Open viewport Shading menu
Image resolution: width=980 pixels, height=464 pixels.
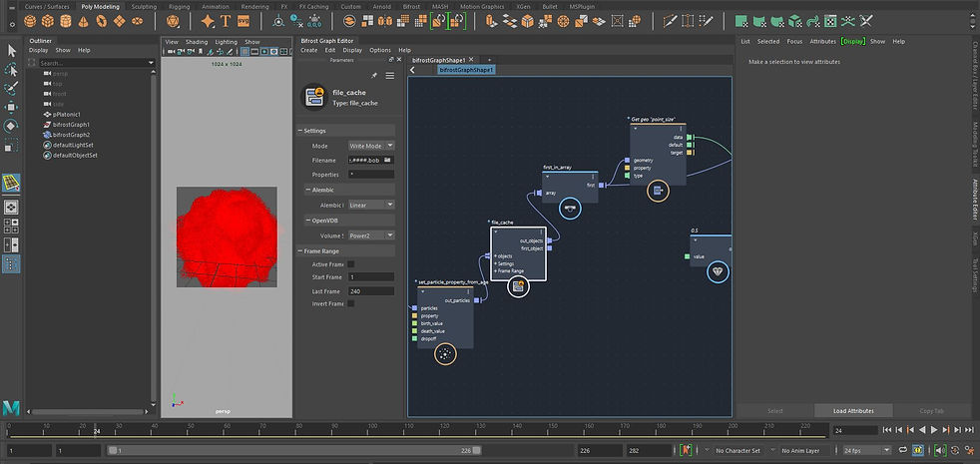point(197,42)
